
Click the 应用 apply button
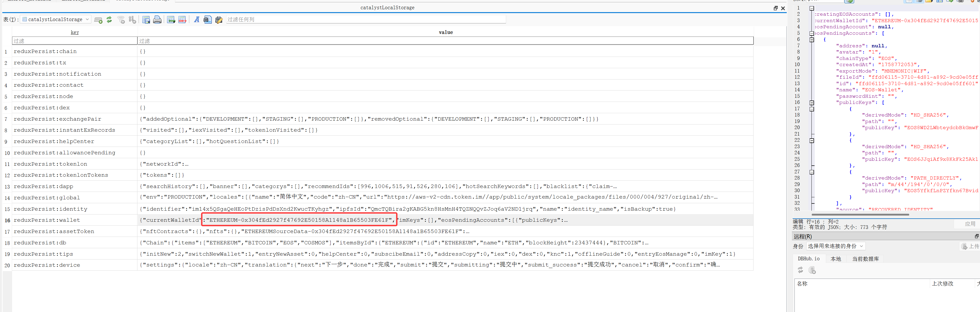pyautogui.click(x=970, y=224)
